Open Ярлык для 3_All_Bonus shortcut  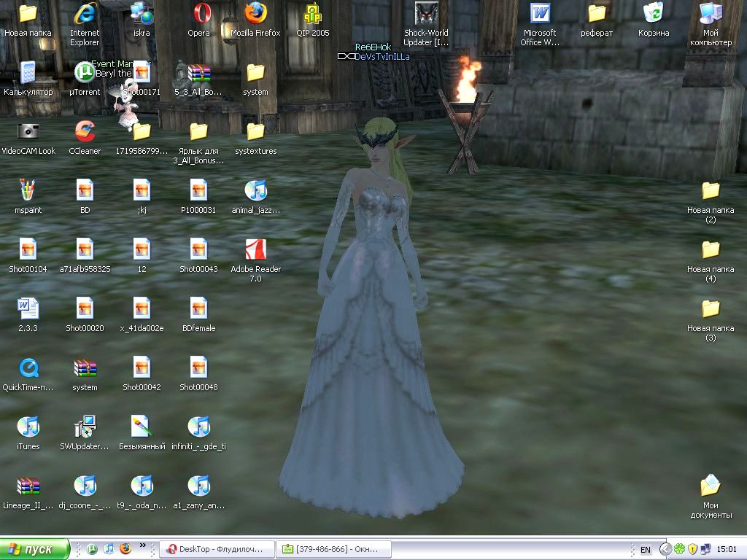coord(198,133)
